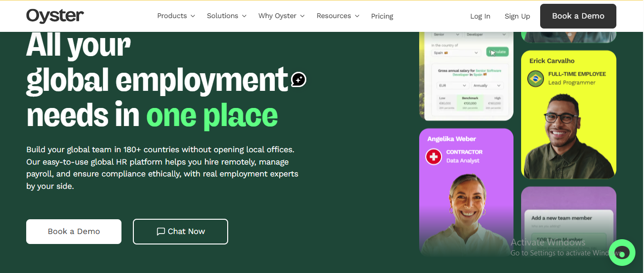Screen dimensions: 644x273
Task: Click the green 'one place' headline text
Action: click(x=212, y=116)
